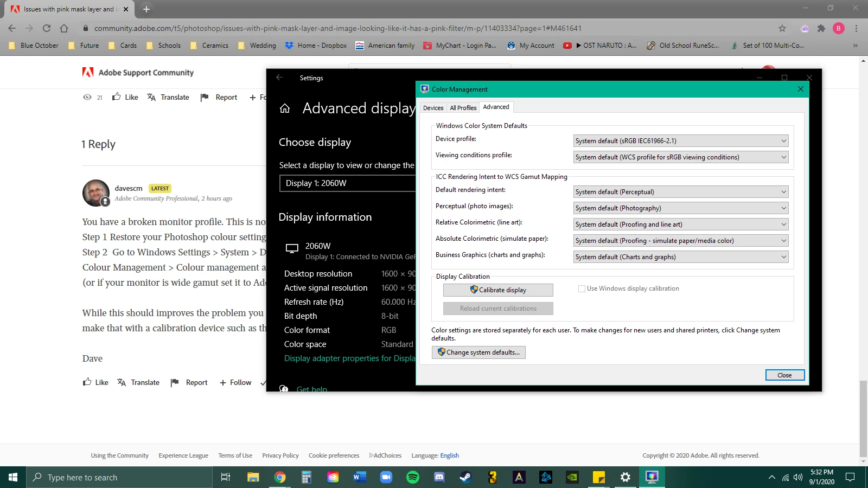868x488 pixels.
Task: Open the Business Graphics dropdown
Action: tap(681, 257)
